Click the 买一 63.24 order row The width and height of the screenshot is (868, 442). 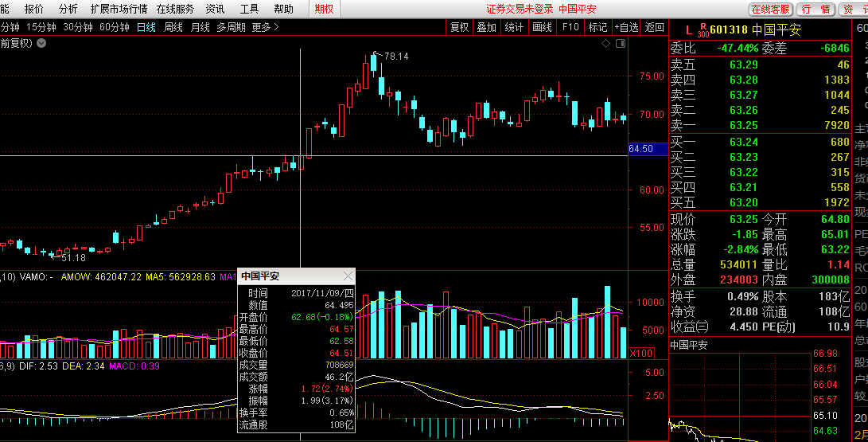tap(760, 142)
